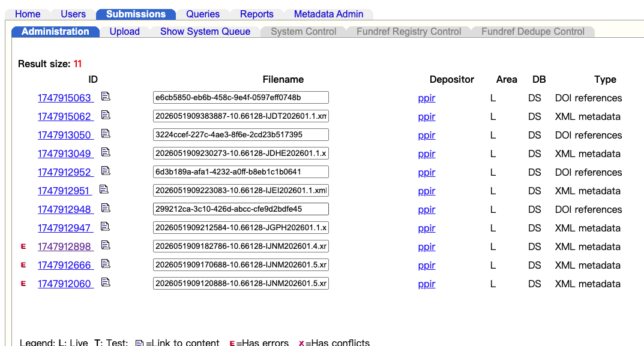Open submission ID 1747912666 link

coord(65,265)
